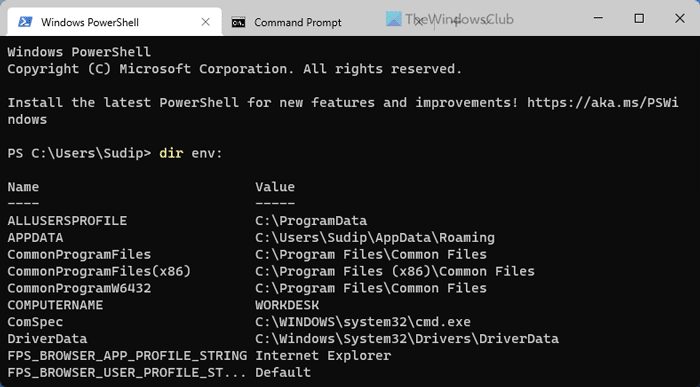700x387 pixels.
Task: Switch to the Windows PowerShell tab
Action: (114, 22)
